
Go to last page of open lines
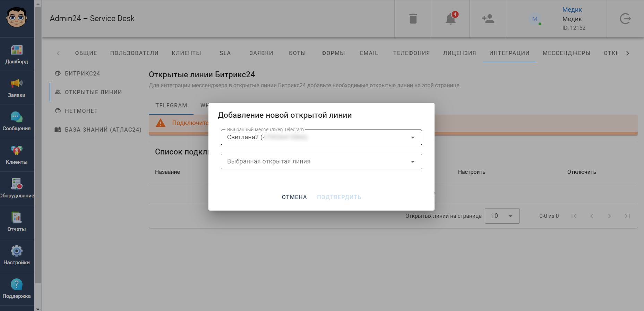pyautogui.click(x=627, y=216)
